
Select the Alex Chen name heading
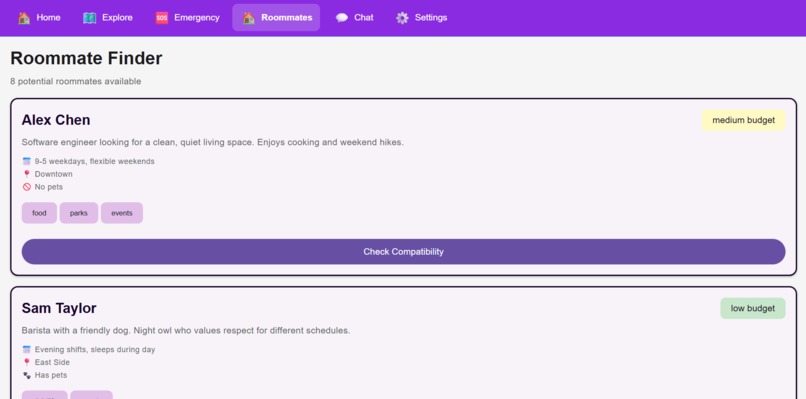56,120
